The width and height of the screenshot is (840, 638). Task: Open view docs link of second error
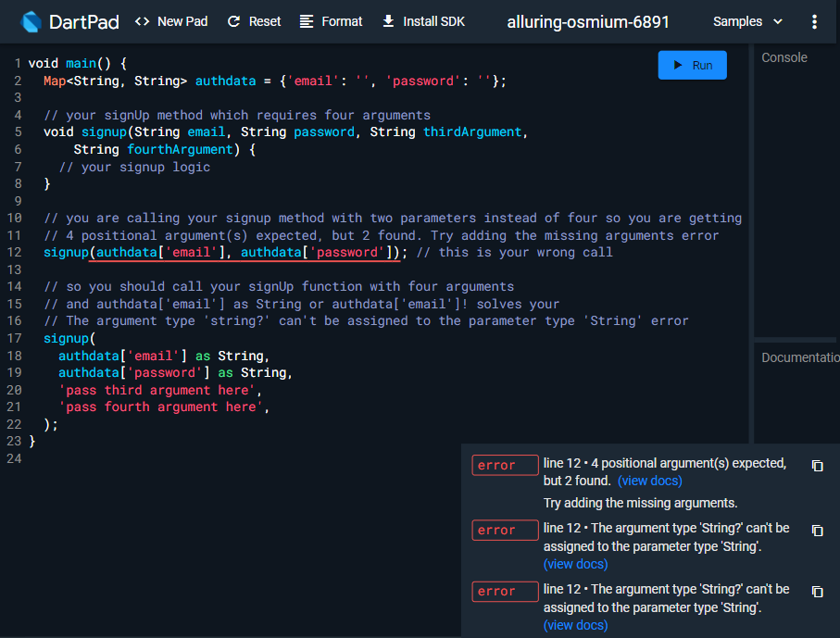coord(576,564)
